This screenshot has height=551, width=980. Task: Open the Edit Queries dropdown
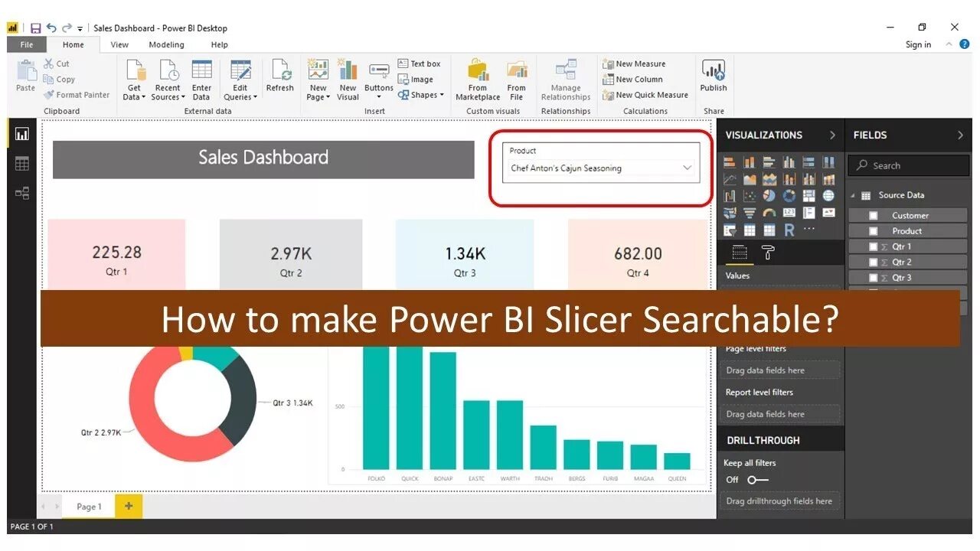click(x=240, y=82)
